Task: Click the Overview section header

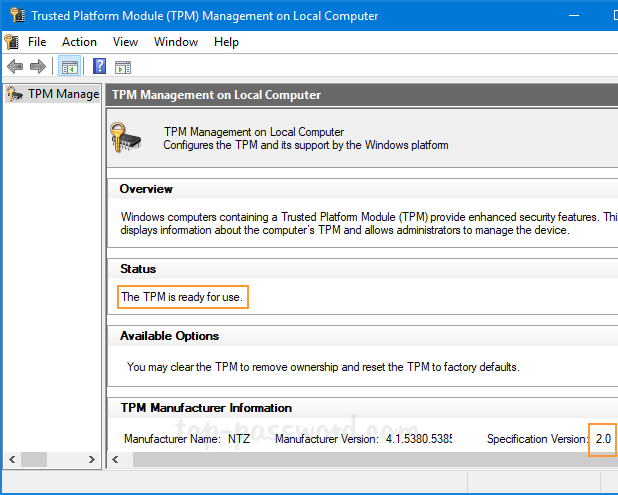Action: click(146, 189)
